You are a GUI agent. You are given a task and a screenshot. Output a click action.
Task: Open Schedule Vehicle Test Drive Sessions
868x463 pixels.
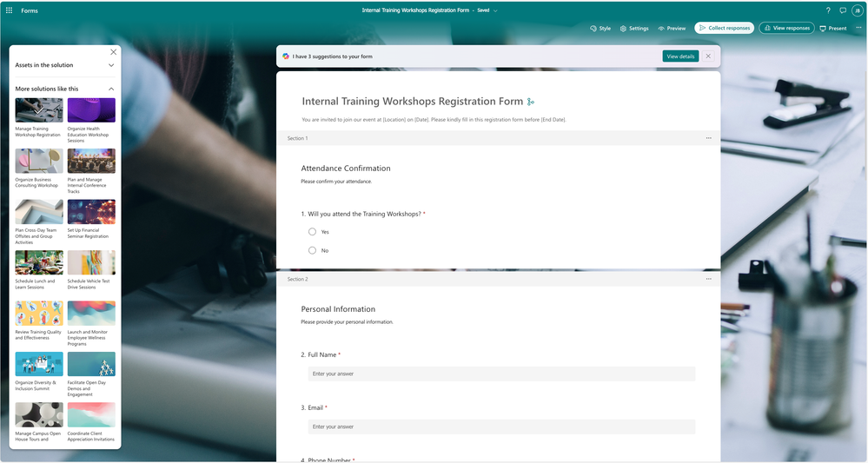pyautogui.click(x=91, y=270)
